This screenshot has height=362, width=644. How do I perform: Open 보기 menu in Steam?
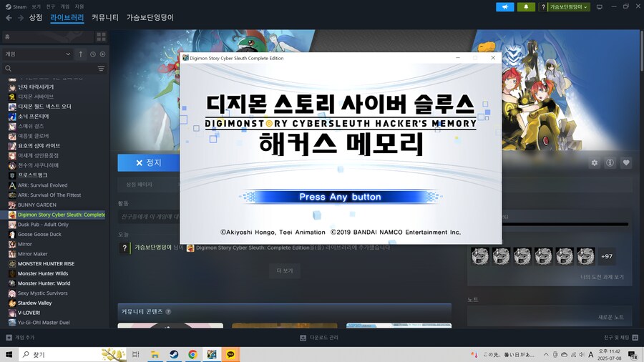point(36,6)
